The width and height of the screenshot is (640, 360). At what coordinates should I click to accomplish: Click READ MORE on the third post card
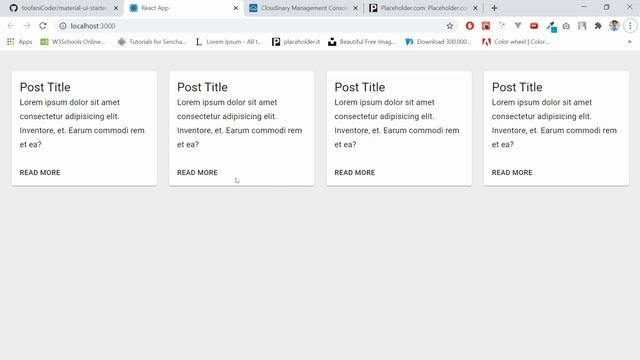coord(355,173)
